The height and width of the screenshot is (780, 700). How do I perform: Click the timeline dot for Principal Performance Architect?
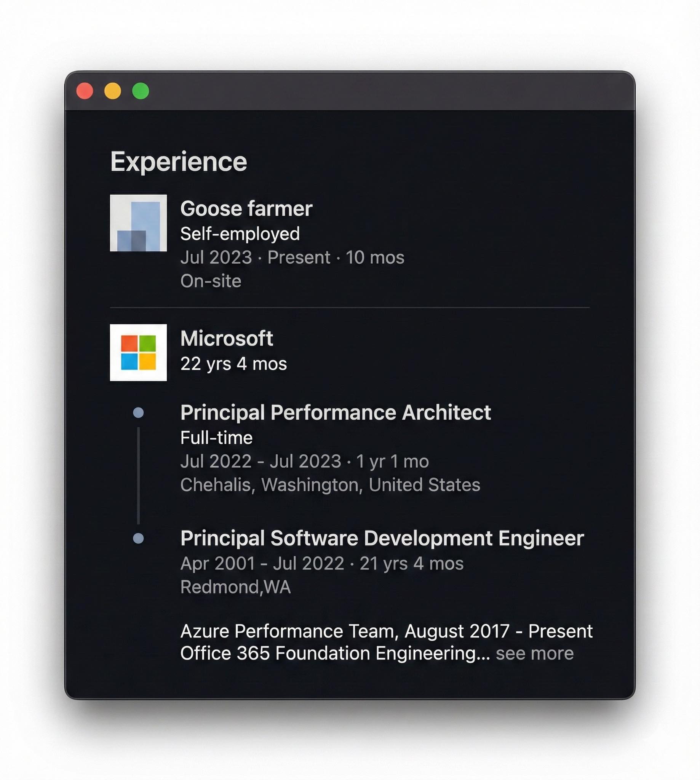coord(139,413)
